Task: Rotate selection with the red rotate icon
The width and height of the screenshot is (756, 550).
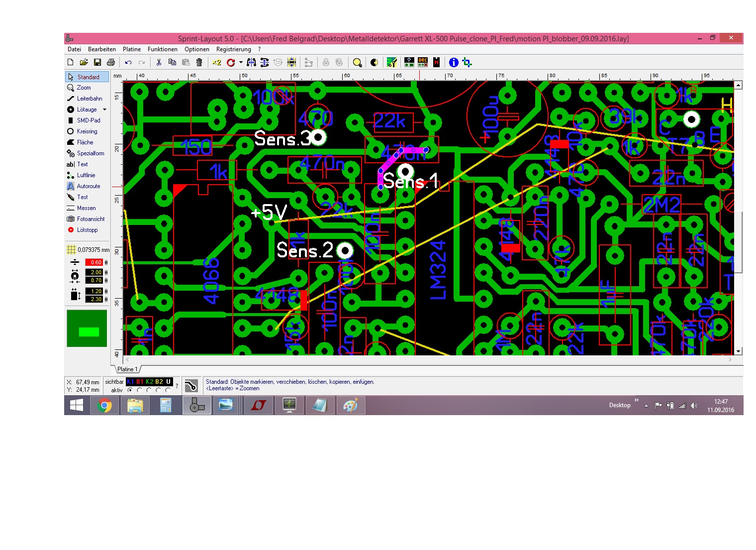Action: click(x=231, y=62)
